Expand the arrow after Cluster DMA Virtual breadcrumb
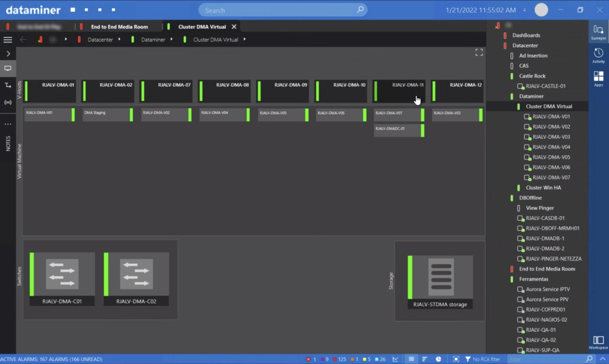 [x=245, y=39]
